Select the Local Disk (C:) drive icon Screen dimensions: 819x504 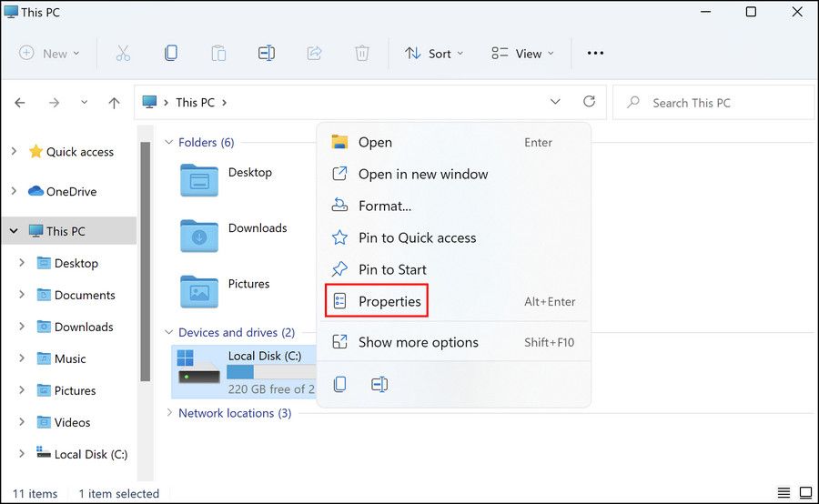click(198, 368)
